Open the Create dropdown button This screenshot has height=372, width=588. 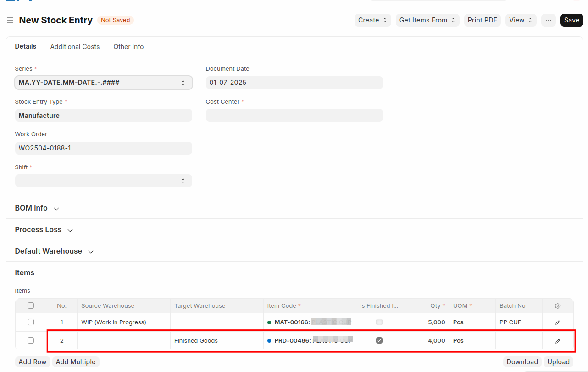point(373,20)
